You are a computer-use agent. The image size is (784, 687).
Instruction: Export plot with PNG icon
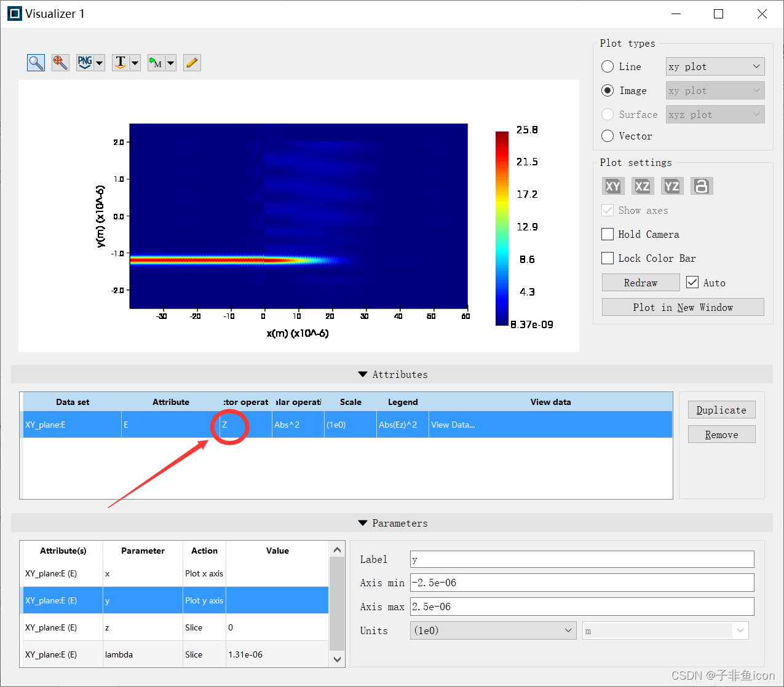point(85,63)
